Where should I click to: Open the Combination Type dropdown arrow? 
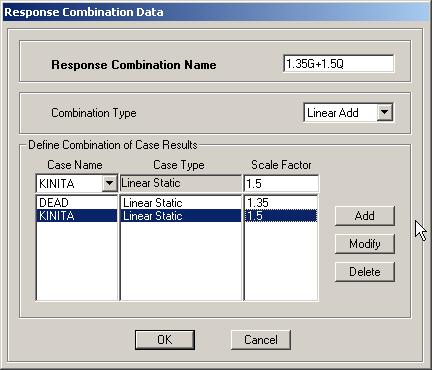(x=385, y=113)
